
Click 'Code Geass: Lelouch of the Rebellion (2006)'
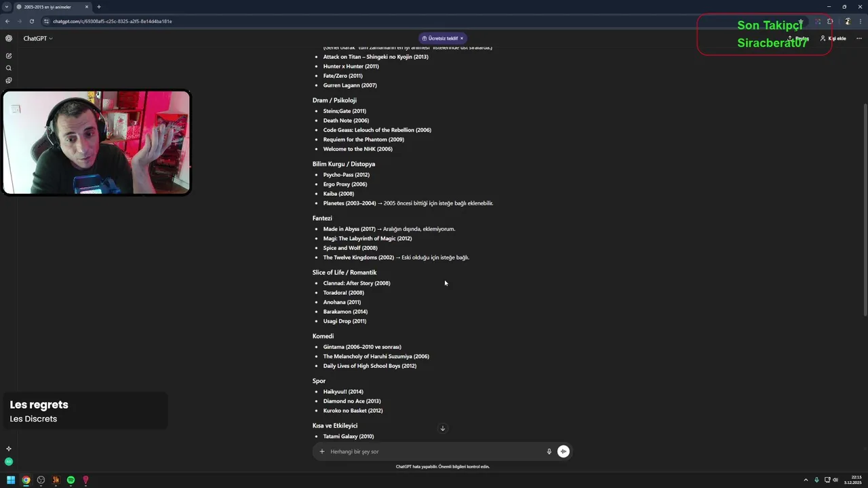pyautogui.click(x=377, y=130)
